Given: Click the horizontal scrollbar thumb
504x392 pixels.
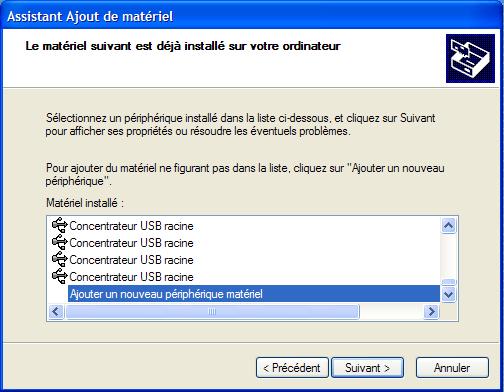Looking at the screenshot, I should [212, 312].
